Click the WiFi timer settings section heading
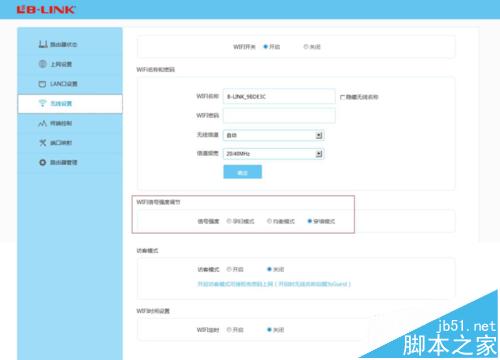This screenshot has width=500, height=360. (153, 311)
